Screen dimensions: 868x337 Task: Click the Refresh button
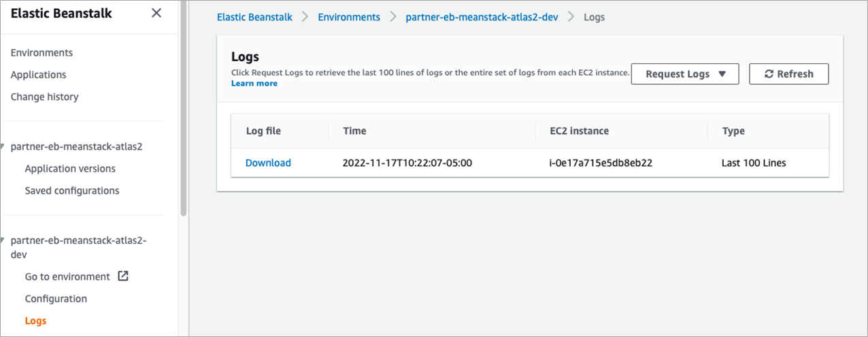788,74
